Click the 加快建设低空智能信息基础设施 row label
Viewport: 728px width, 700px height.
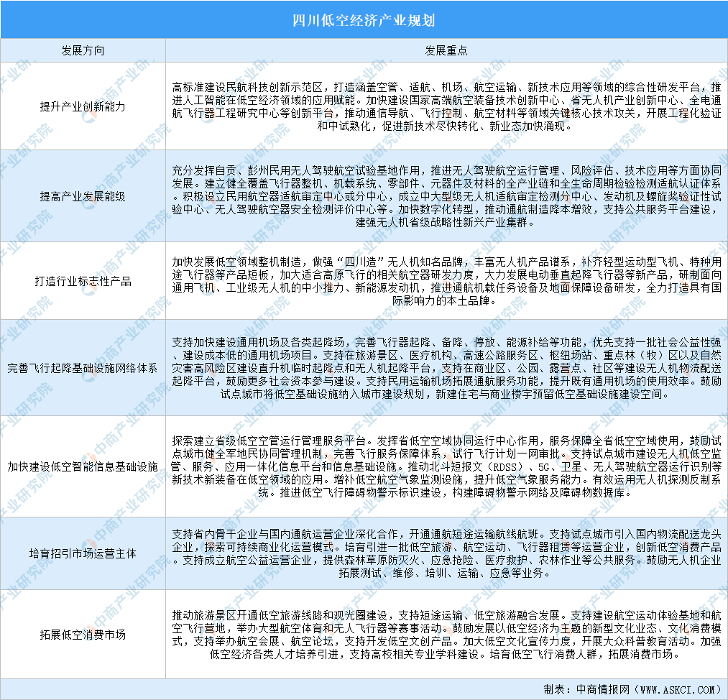point(83,466)
